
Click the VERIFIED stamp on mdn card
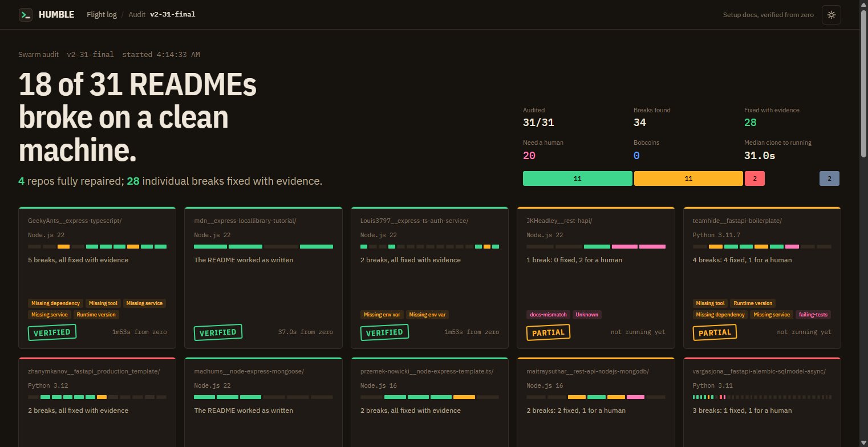click(218, 332)
